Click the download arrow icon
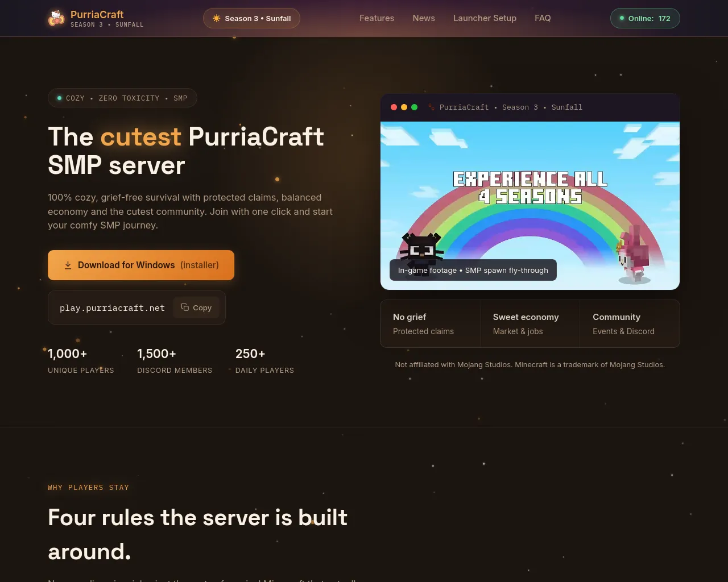 pyautogui.click(x=68, y=265)
